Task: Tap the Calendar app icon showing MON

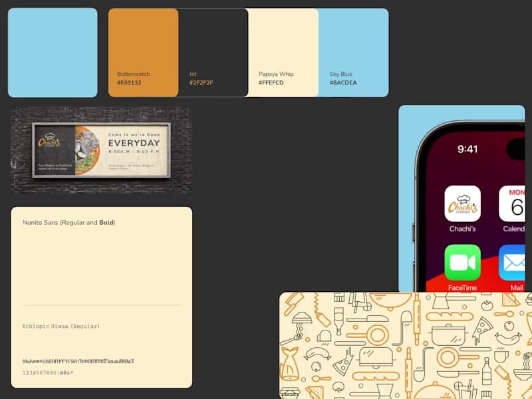Action: 512,203
